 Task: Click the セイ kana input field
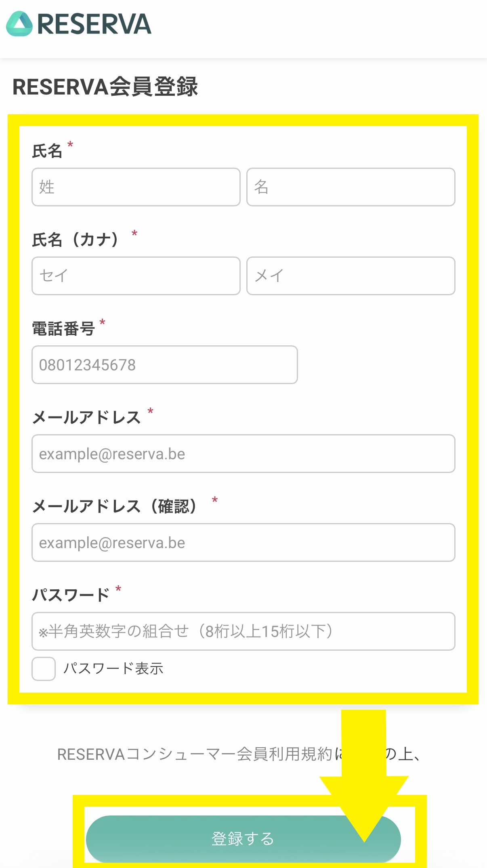click(136, 276)
